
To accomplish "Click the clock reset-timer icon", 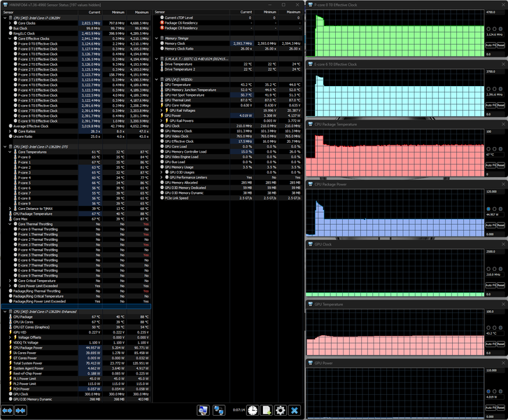I will tap(253, 410).
